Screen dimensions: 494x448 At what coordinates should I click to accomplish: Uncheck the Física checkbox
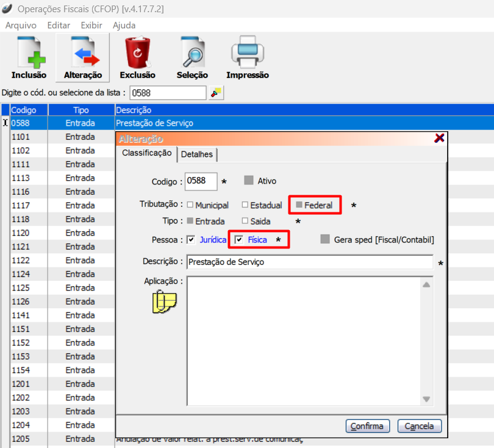[239, 240]
